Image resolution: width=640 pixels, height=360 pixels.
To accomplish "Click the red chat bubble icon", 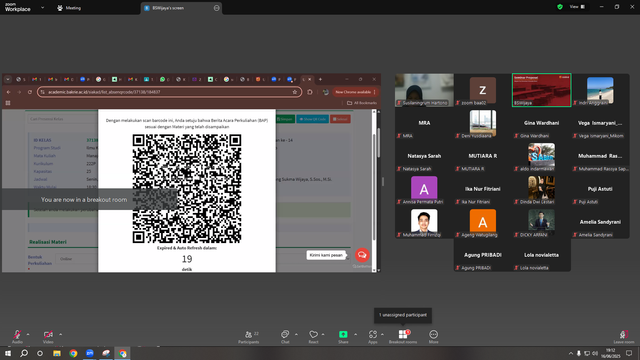I will tap(362, 255).
